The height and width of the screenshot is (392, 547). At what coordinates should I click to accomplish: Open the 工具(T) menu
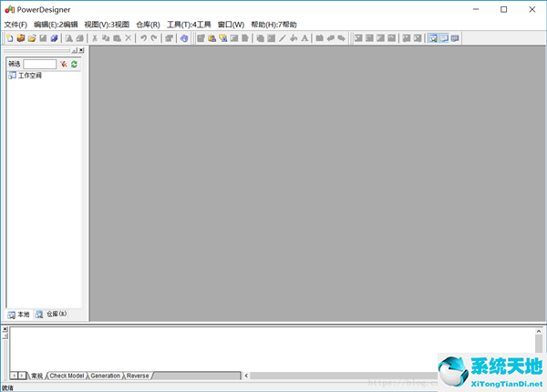pos(189,25)
